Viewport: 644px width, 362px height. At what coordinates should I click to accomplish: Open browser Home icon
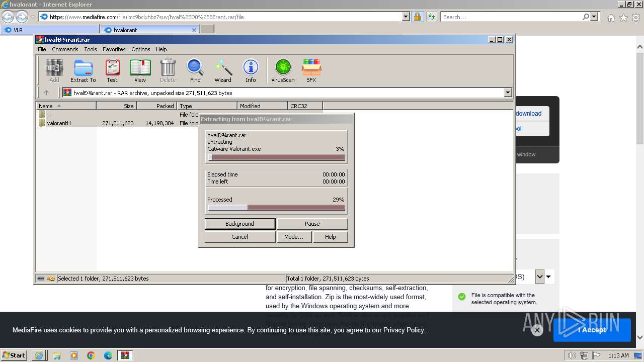611,18
